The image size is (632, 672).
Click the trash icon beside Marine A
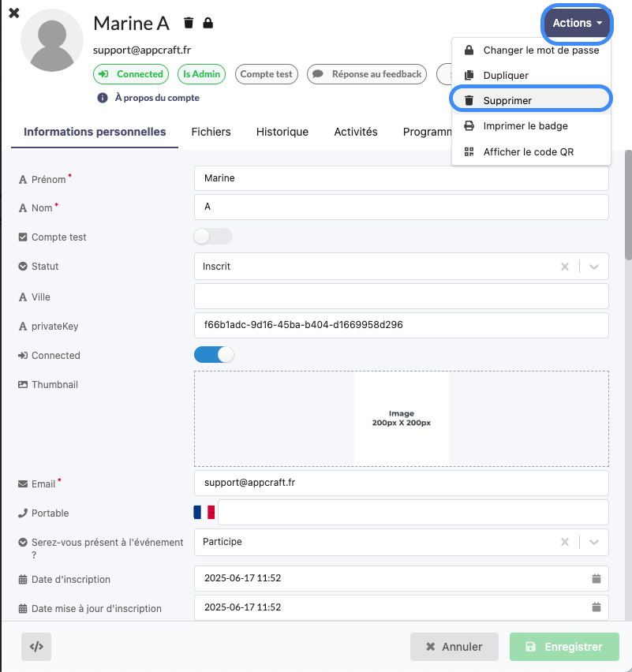(189, 24)
